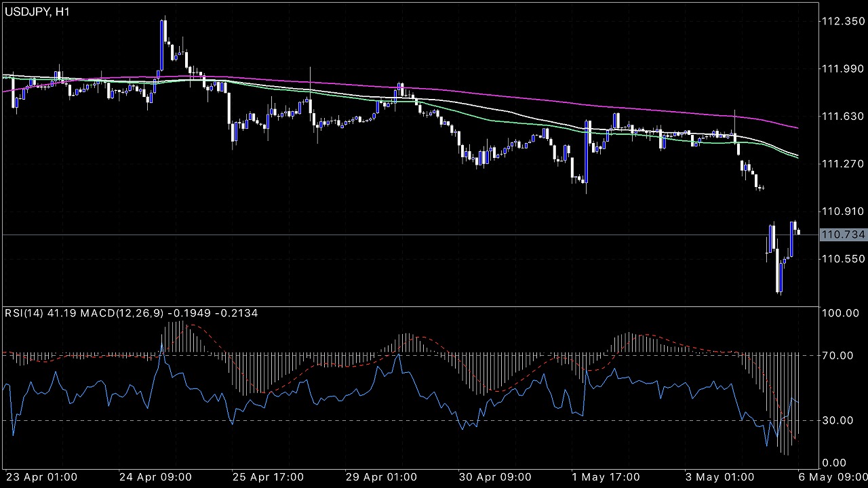Click the 110.550 price axis label
868x488 pixels.
(x=842, y=259)
